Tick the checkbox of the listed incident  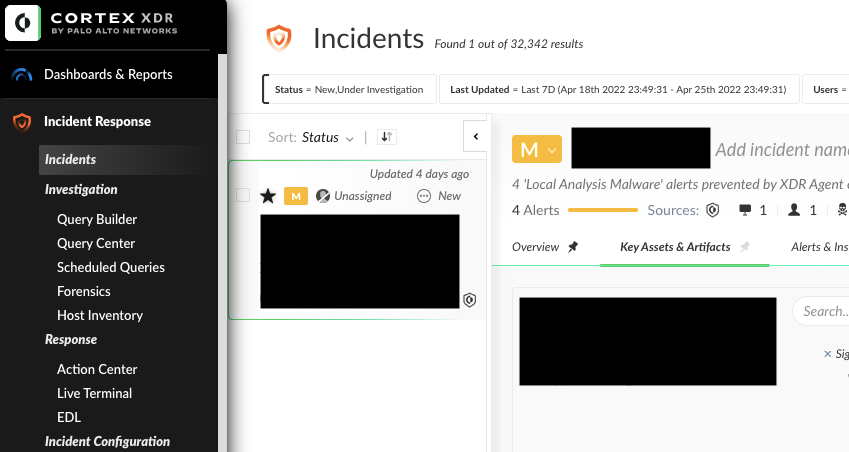pyautogui.click(x=243, y=195)
